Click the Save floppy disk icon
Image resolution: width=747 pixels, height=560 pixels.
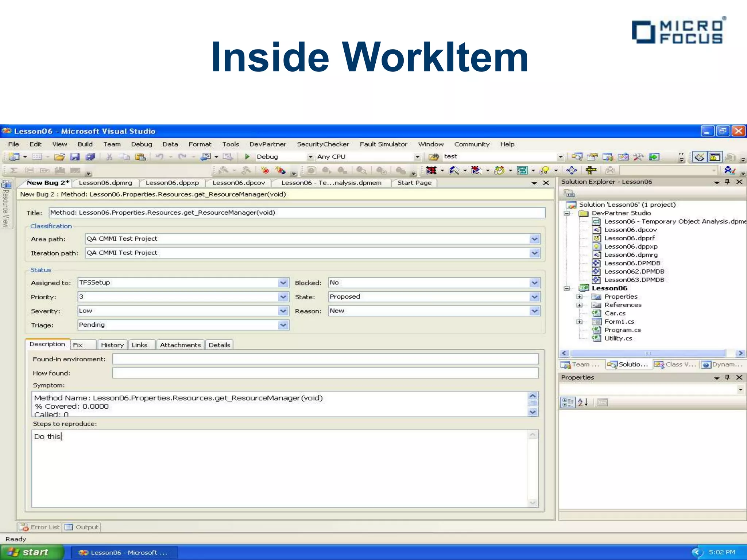(x=75, y=157)
